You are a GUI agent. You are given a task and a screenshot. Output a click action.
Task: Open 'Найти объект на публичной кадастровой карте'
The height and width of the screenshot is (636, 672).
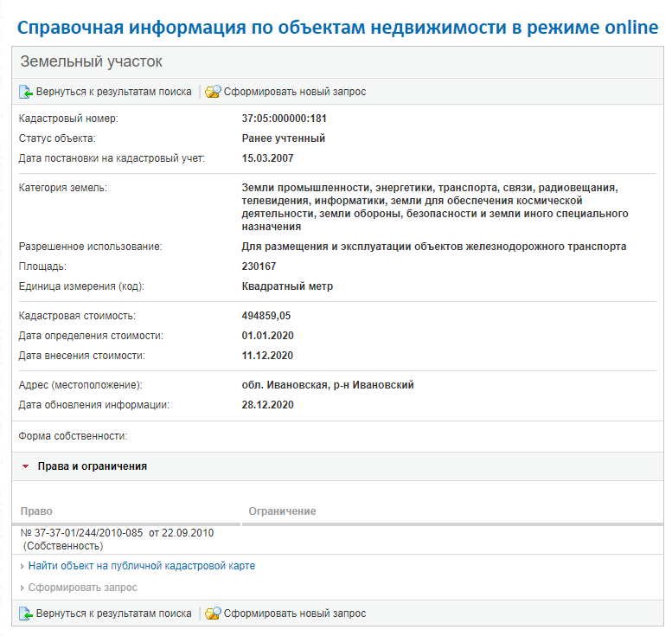click(x=142, y=566)
